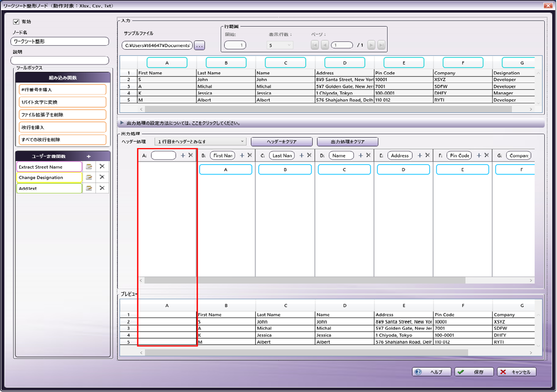This screenshot has width=557, height=392.
Task: Click the 100-0001 Pin Code cell in preview
Action: pyautogui.click(x=463, y=335)
